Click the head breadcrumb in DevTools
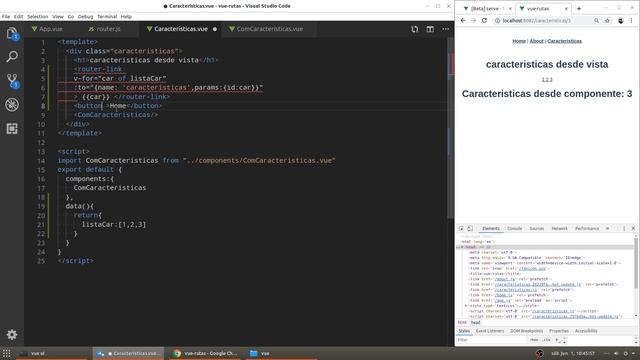 tap(476, 322)
